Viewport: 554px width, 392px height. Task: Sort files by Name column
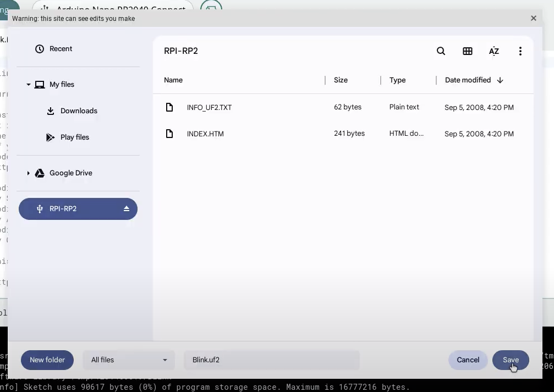click(173, 80)
